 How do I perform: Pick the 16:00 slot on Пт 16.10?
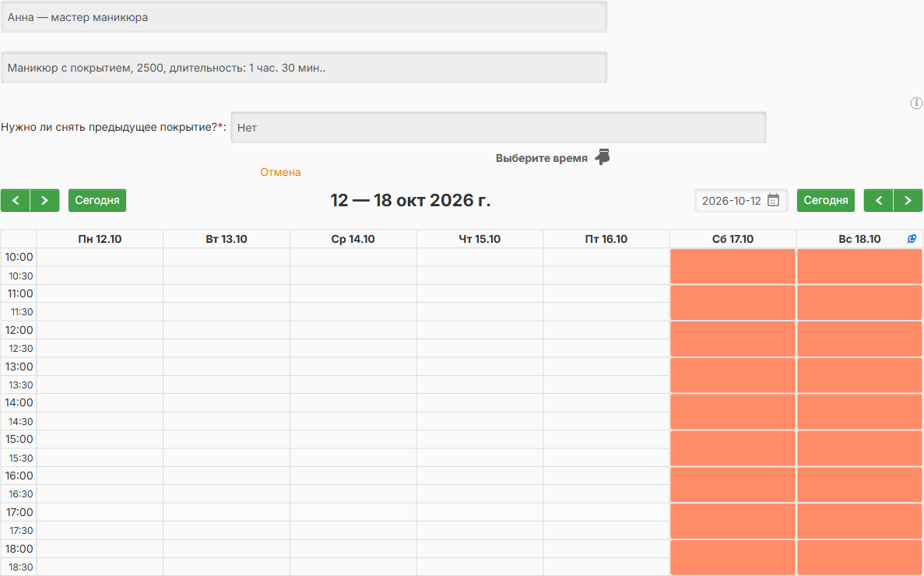point(606,476)
